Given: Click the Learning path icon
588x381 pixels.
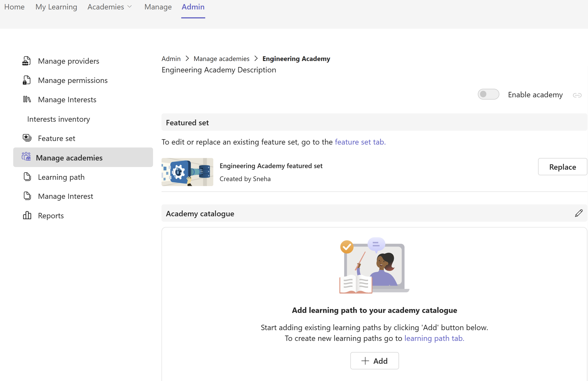Looking at the screenshot, I should pyautogui.click(x=27, y=176).
